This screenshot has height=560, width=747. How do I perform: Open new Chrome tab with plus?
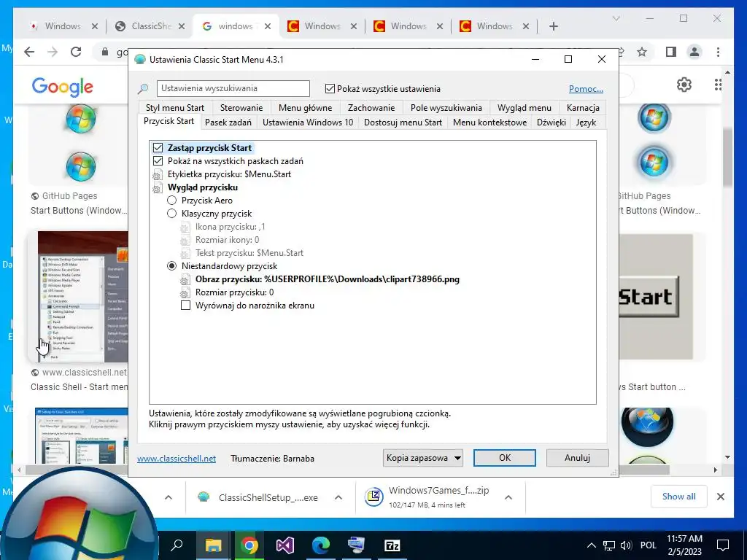pos(553,26)
